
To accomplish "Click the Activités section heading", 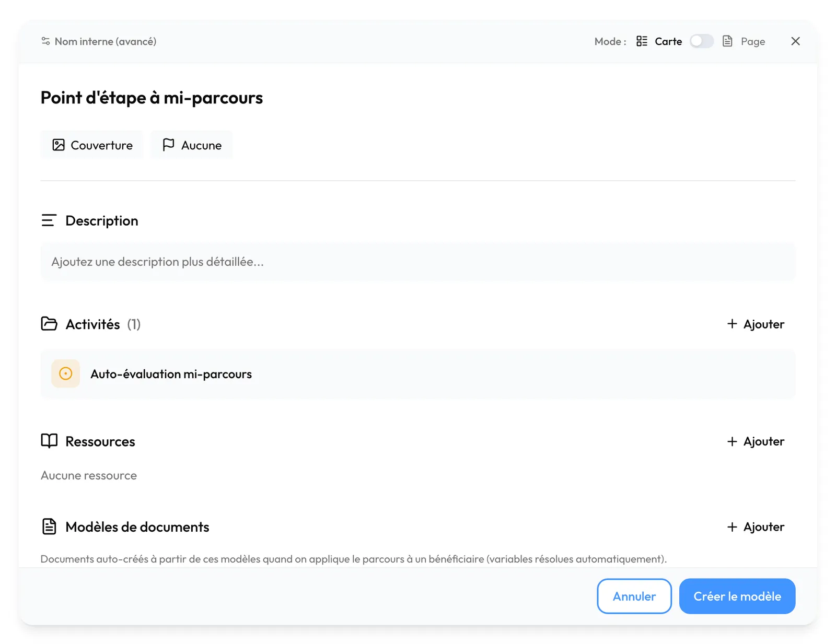I will coord(92,324).
